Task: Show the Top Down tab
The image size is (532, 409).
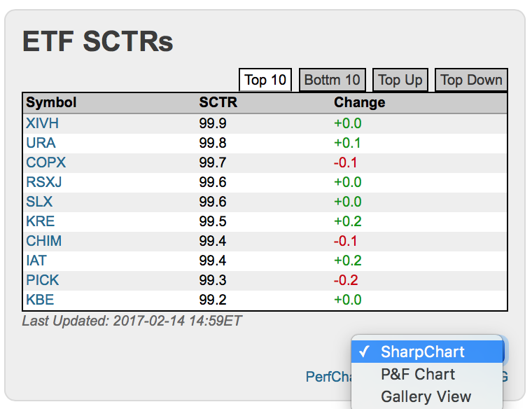Action: [x=471, y=80]
